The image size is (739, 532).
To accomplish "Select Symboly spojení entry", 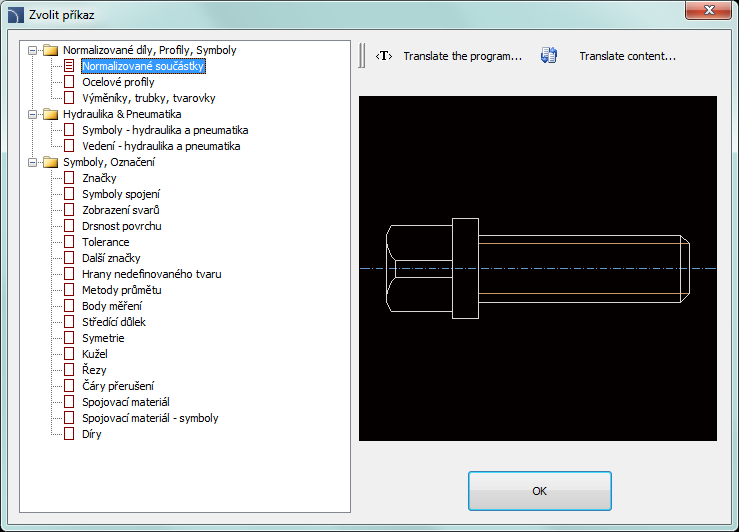I will [x=121, y=194].
